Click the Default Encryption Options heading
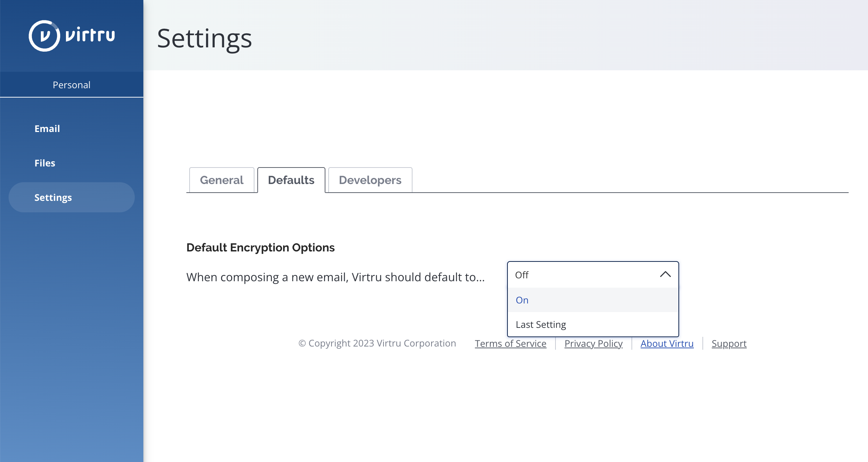 261,247
